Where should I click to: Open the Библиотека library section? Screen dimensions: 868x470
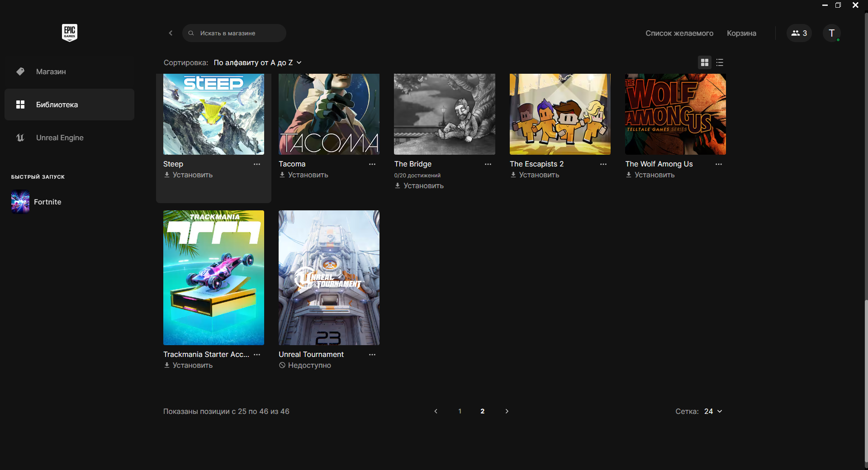tap(69, 104)
